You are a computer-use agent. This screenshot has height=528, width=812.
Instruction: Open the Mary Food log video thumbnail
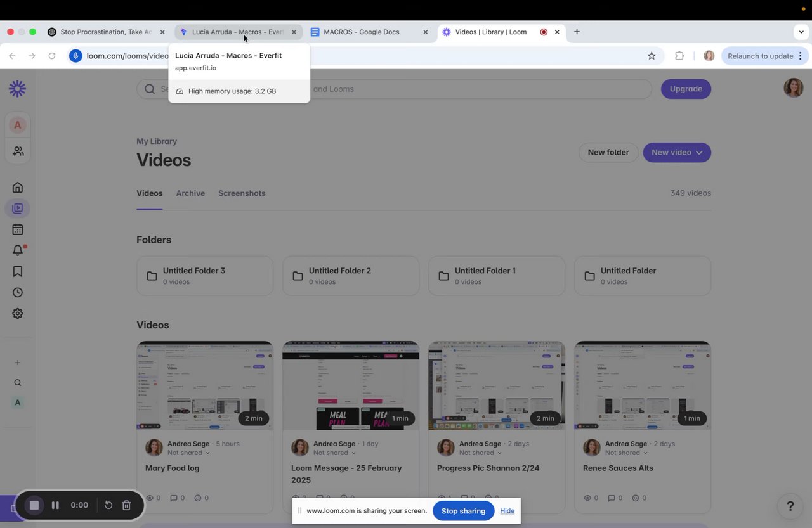[205, 385]
